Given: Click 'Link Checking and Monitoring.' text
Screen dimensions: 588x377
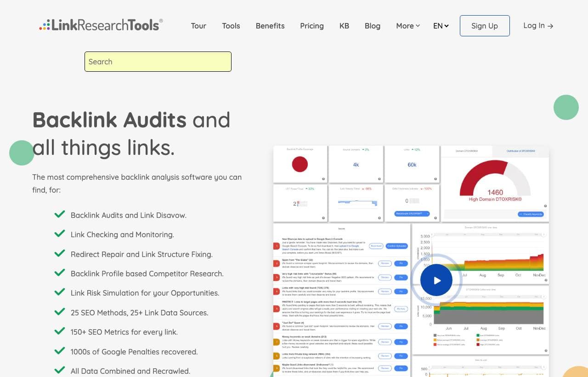Looking at the screenshot, I should (122, 234).
